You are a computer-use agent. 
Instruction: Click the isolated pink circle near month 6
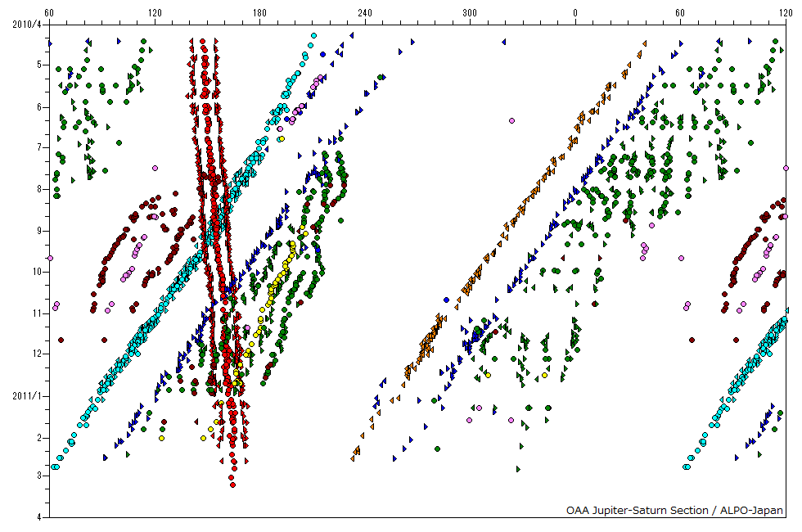511,121
